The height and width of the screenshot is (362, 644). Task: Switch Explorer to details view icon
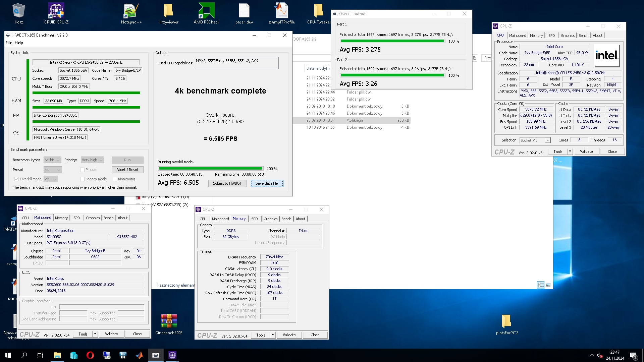[541, 285]
